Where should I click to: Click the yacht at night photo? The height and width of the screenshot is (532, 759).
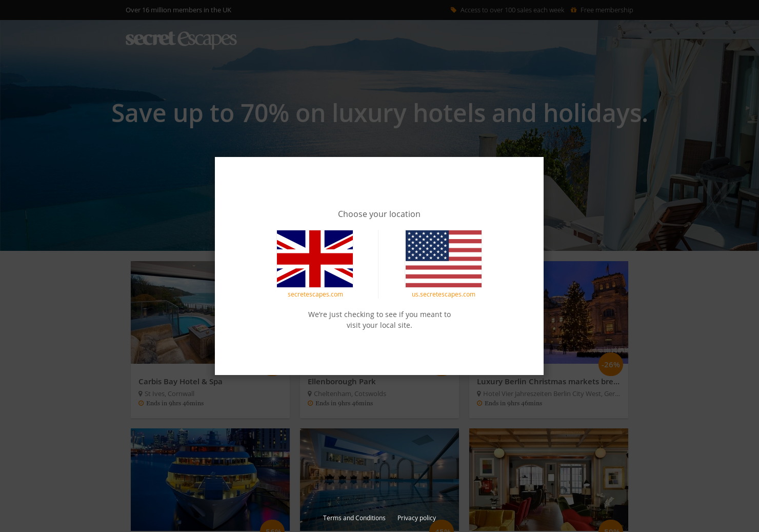tap(210, 480)
